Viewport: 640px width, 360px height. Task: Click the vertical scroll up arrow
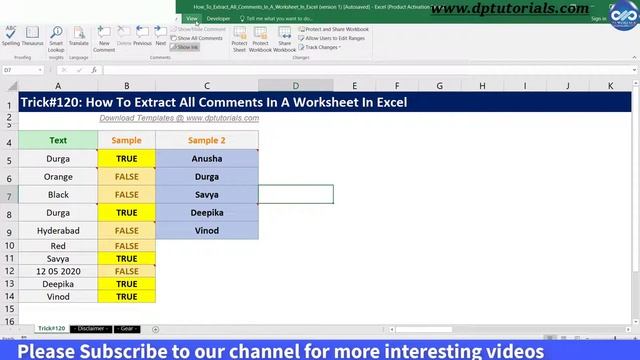pos(636,83)
